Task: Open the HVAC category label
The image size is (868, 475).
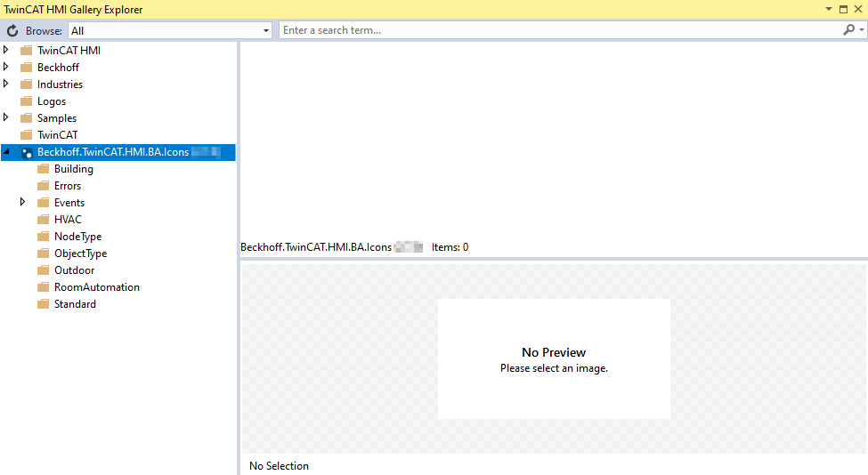Action: click(68, 220)
